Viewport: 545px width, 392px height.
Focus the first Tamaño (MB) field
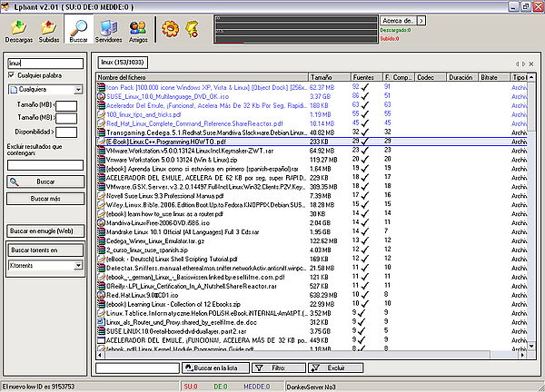tap(66, 105)
